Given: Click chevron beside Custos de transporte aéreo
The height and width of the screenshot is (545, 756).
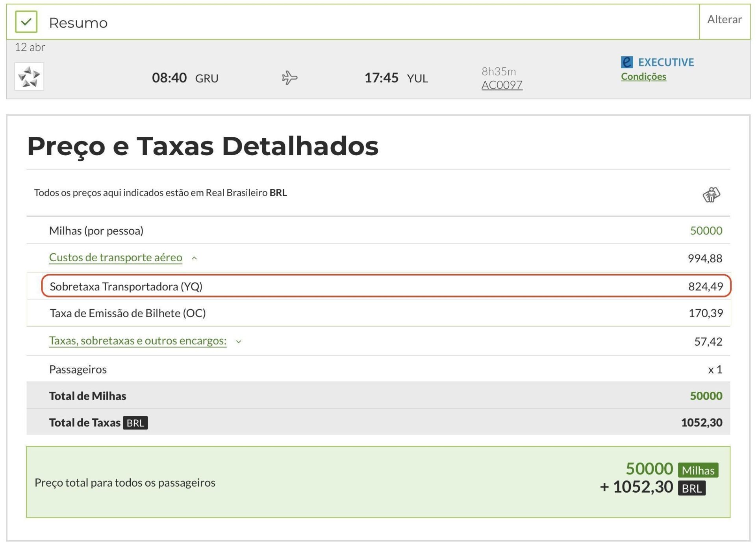Looking at the screenshot, I should [x=194, y=258].
